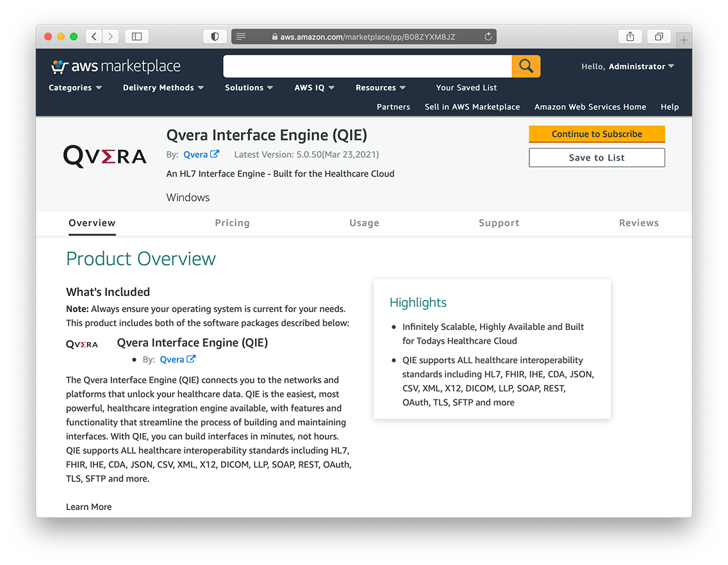Viewport: 728px width, 565px height.
Task: Expand the Categories dropdown
Action: point(75,87)
